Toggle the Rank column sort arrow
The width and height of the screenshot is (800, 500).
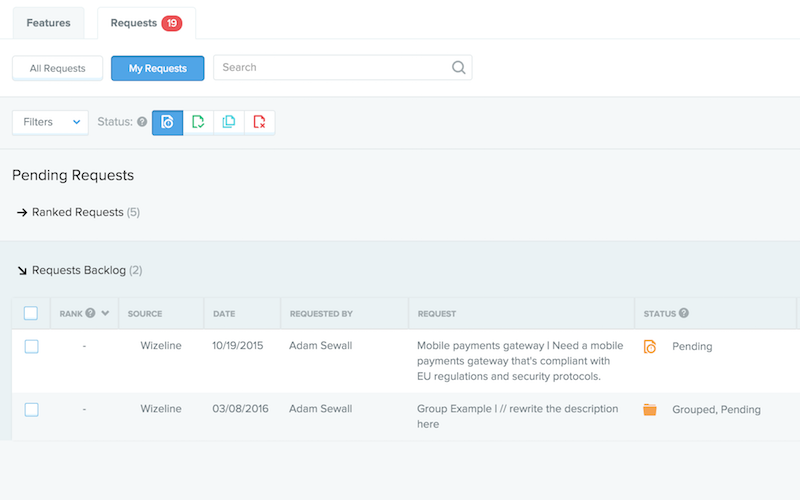tap(105, 313)
